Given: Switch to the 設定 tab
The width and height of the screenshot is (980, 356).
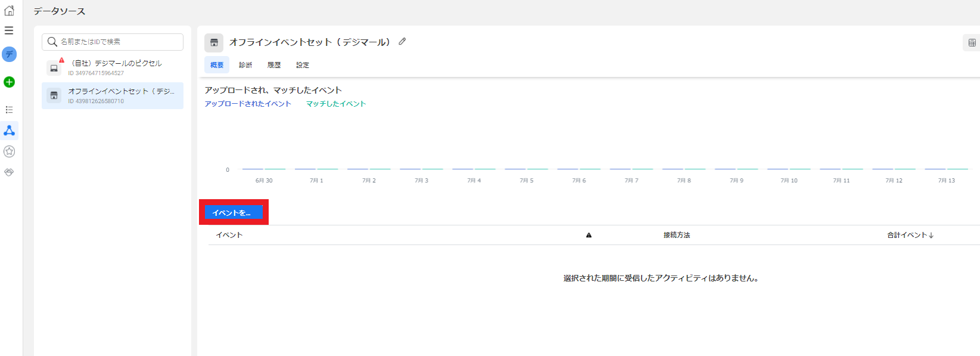Looking at the screenshot, I should (x=303, y=65).
